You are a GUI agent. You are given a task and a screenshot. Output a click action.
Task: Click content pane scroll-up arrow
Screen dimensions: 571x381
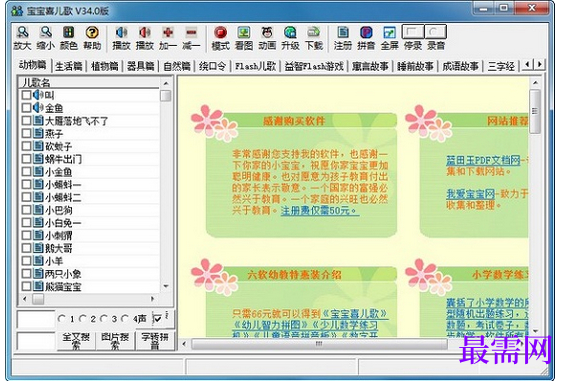535,83
